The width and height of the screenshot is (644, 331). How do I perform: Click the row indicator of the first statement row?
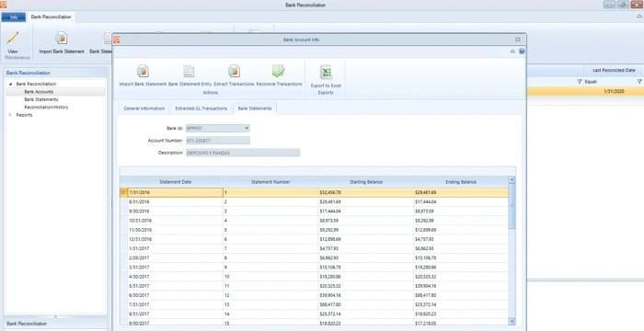[123, 192]
